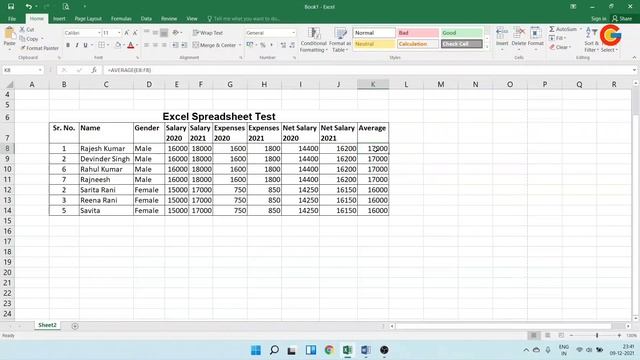Apply the Good cell style

462,33
